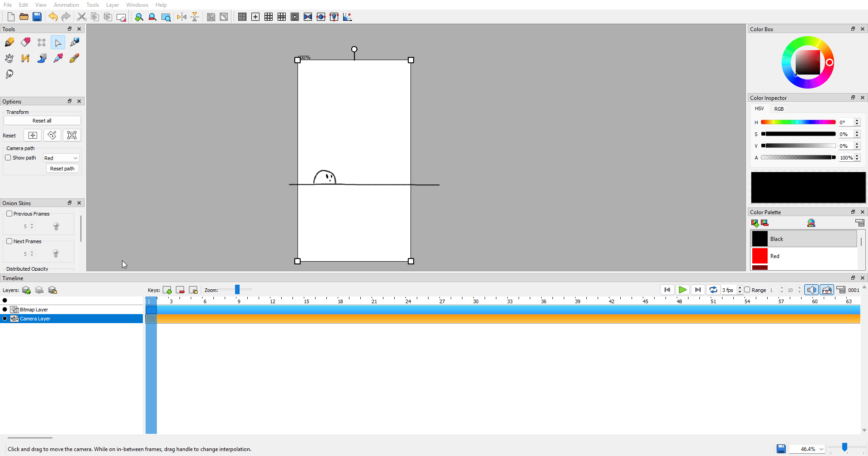Click the Reset all button

(42, 121)
